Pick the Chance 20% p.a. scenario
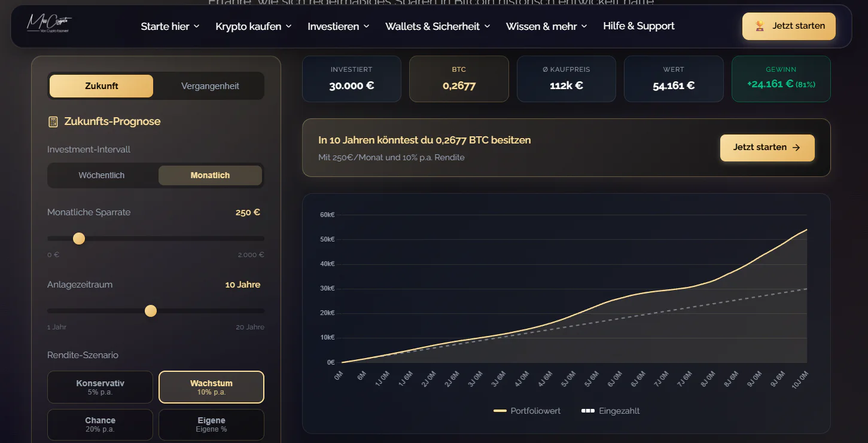Screen dimensions: 868x443 pyautogui.click(x=100, y=424)
